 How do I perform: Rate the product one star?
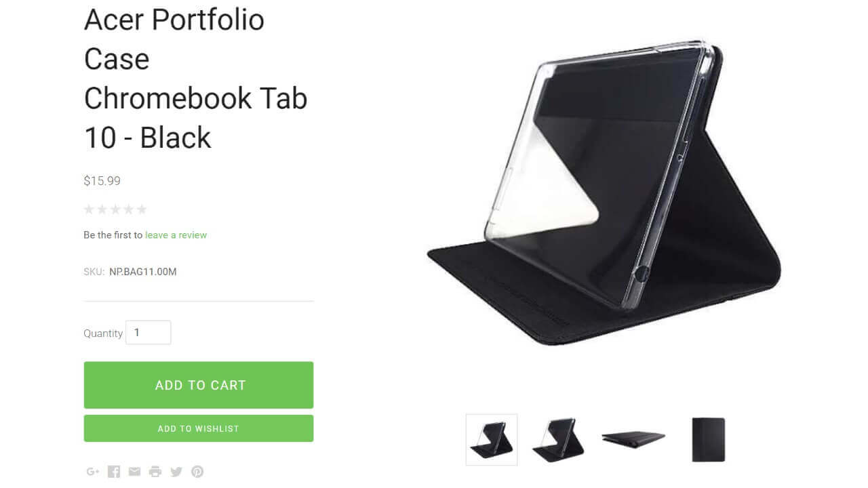(x=90, y=209)
